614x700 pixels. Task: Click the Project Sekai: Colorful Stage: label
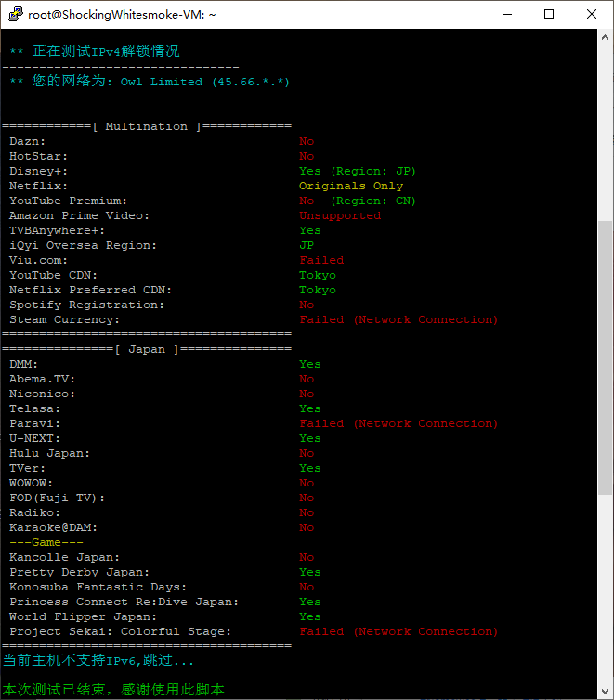(121, 631)
